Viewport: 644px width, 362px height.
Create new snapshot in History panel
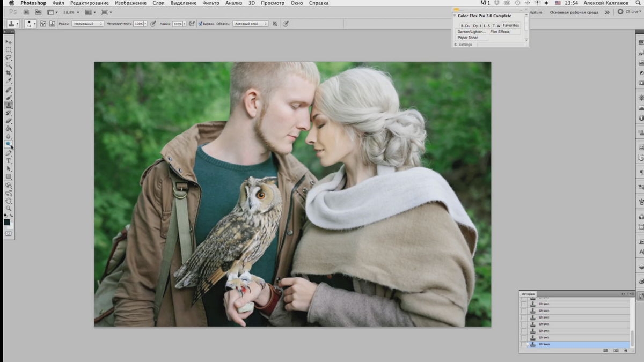tap(616, 350)
